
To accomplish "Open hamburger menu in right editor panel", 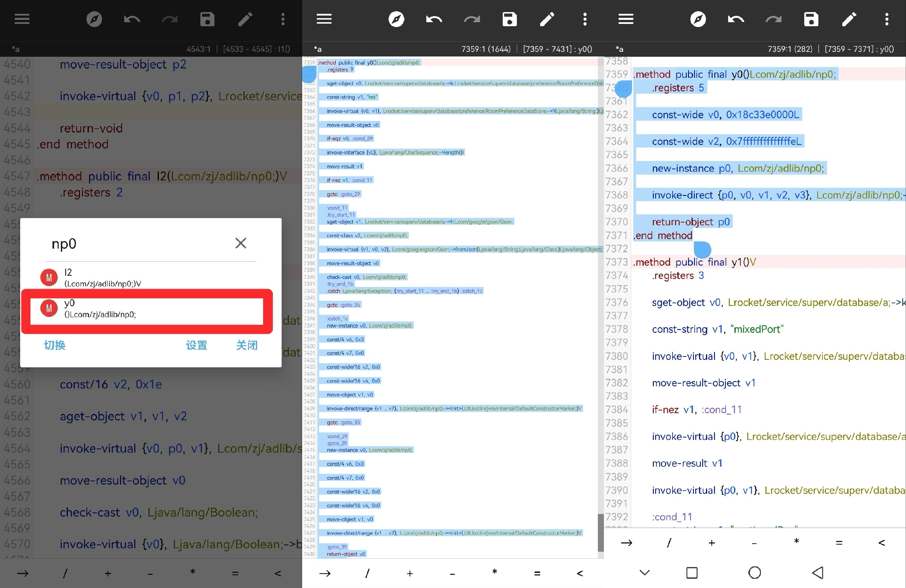I will tap(626, 19).
